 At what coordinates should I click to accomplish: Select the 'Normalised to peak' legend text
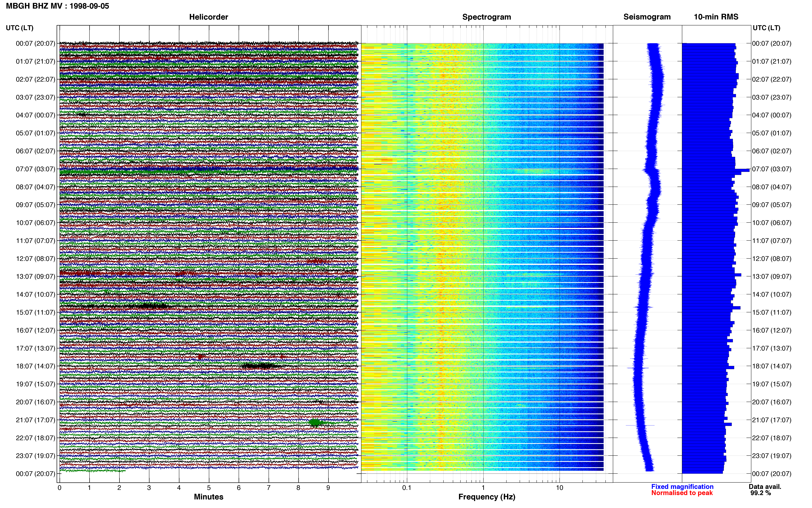(x=682, y=493)
